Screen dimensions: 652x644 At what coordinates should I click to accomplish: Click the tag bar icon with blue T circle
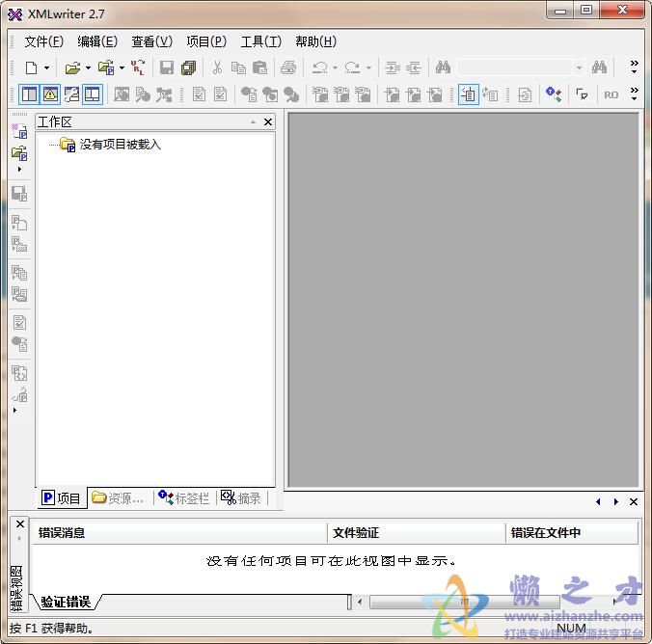point(554,94)
